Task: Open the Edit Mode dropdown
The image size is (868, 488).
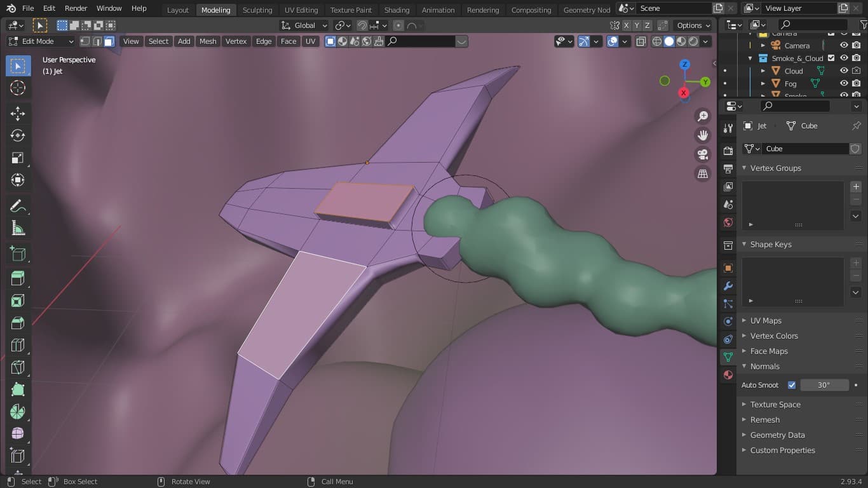Action: (41, 41)
